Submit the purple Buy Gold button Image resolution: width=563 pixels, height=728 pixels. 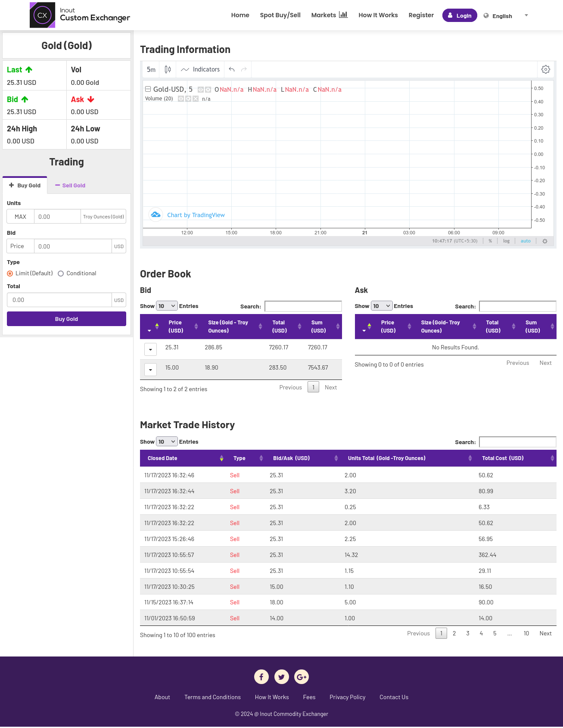click(66, 319)
